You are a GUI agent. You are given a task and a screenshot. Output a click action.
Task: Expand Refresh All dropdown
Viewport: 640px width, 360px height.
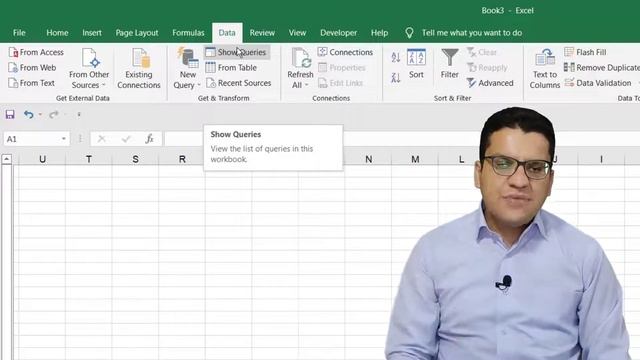point(300,68)
